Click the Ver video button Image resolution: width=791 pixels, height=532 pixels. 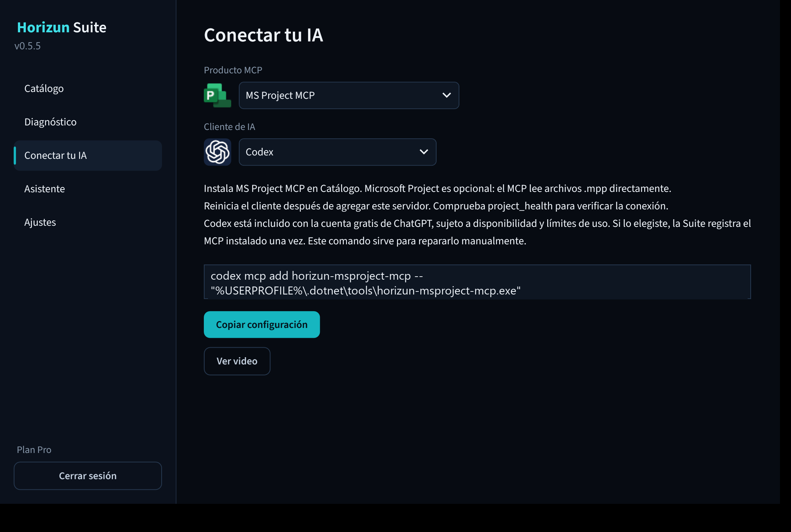(237, 361)
